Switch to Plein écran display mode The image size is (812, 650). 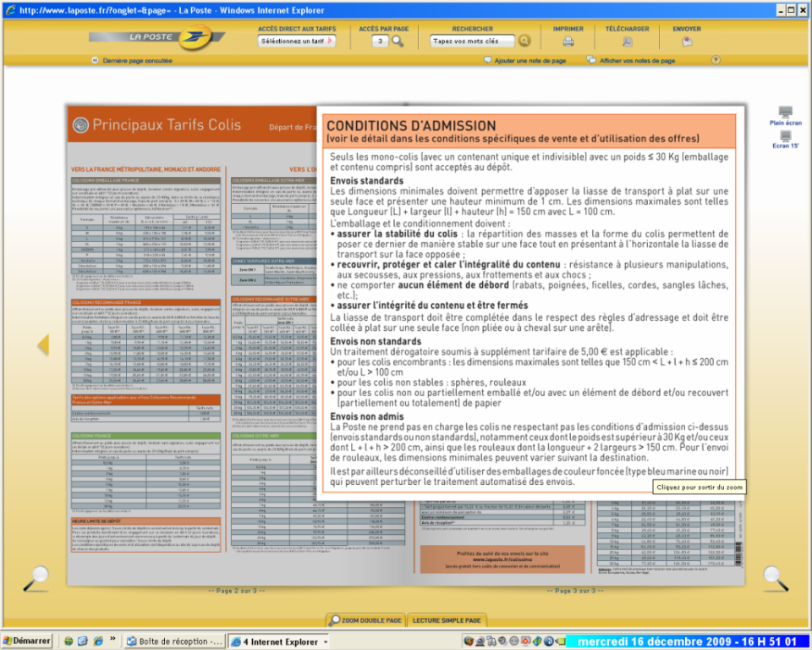click(786, 113)
